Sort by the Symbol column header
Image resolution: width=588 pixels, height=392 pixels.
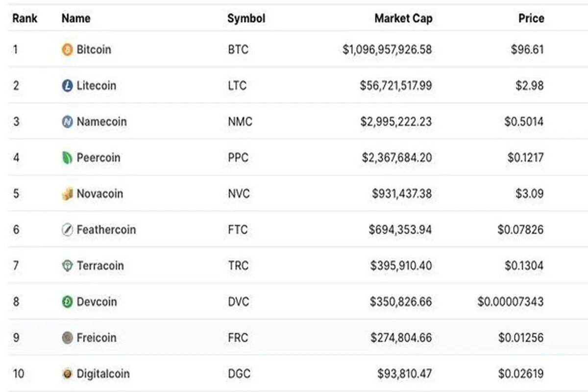coord(246,19)
